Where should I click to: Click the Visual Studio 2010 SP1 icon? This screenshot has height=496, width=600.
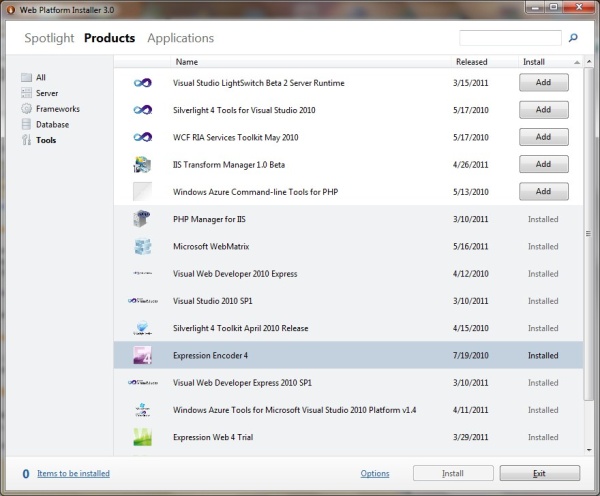(x=143, y=301)
